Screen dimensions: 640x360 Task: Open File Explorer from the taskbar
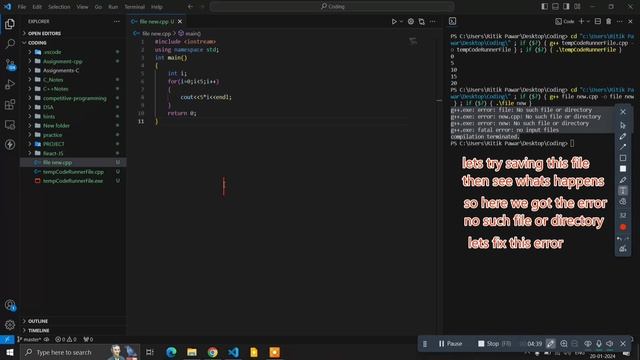(x=192, y=352)
